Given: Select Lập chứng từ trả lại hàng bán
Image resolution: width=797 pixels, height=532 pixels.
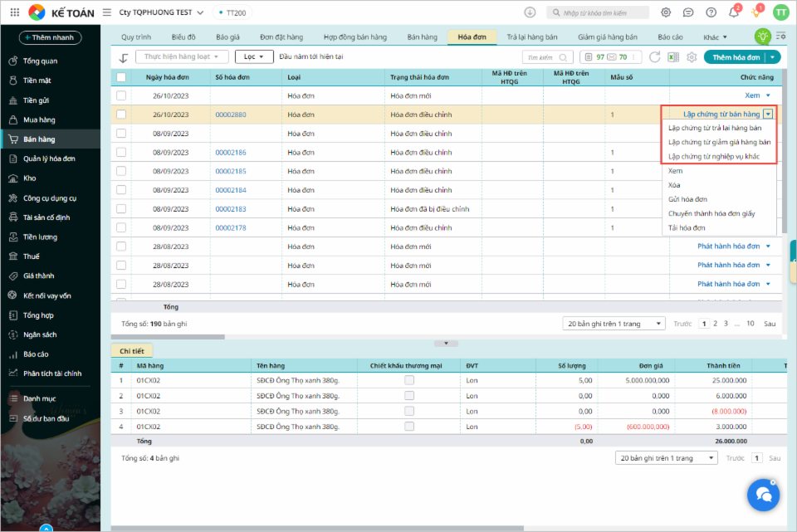Looking at the screenshot, I should pos(715,128).
